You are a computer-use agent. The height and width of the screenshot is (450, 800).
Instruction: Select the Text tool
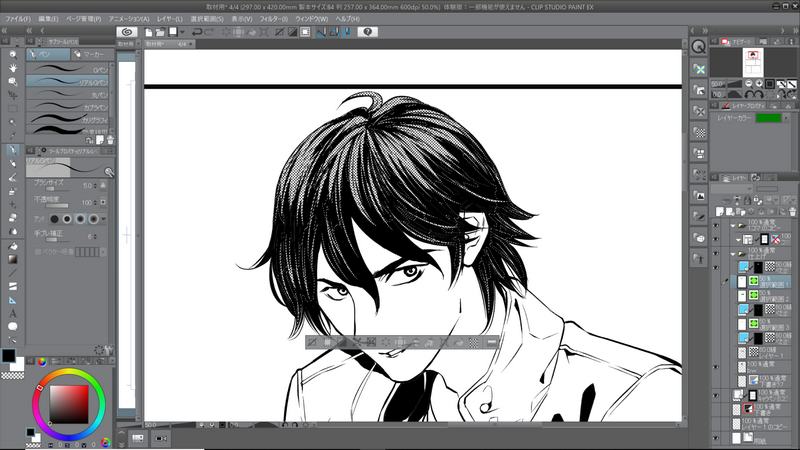pyautogui.click(x=13, y=313)
